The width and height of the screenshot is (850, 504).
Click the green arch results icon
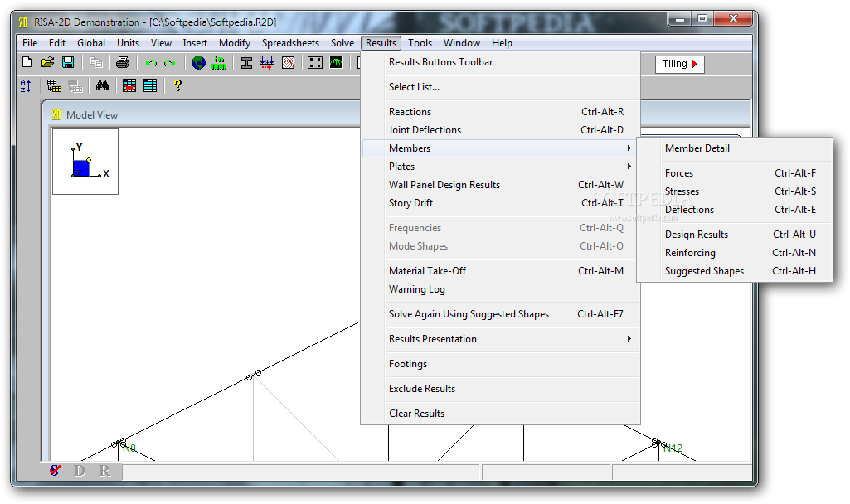(336, 63)
